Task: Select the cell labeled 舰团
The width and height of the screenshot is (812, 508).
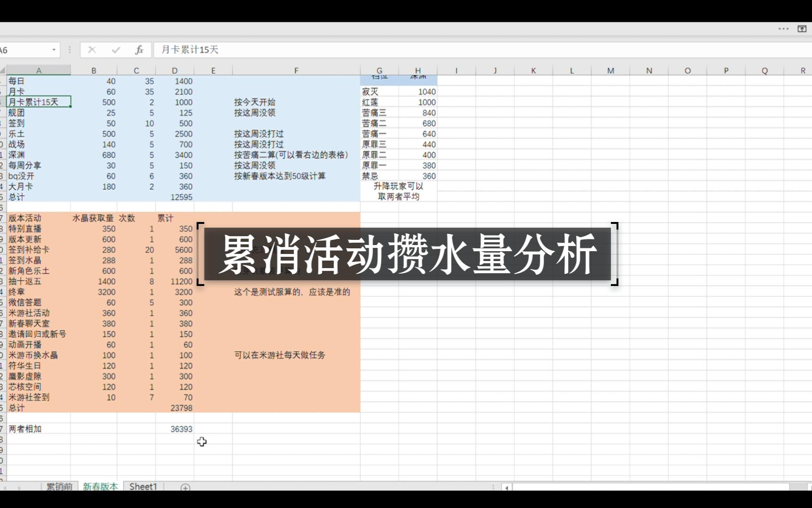Action: click(x=39, y=113)
